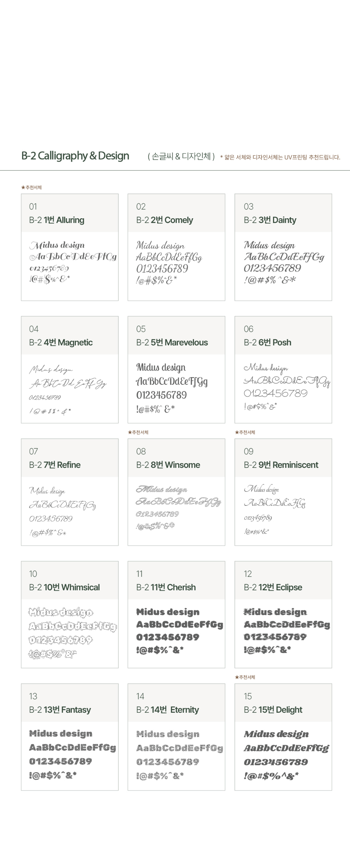Select the B-2 14번 Eternity font card

176,737
